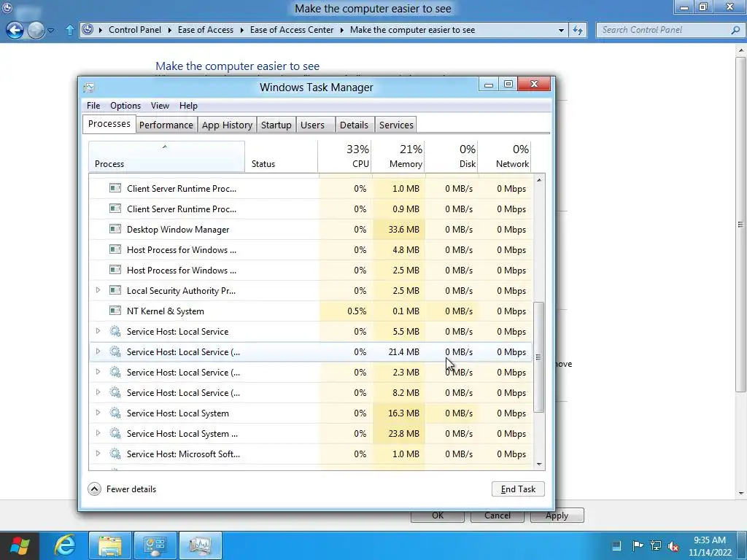Click the network tray icon
The image size is (747, 560).
click(x=656, y=545)
